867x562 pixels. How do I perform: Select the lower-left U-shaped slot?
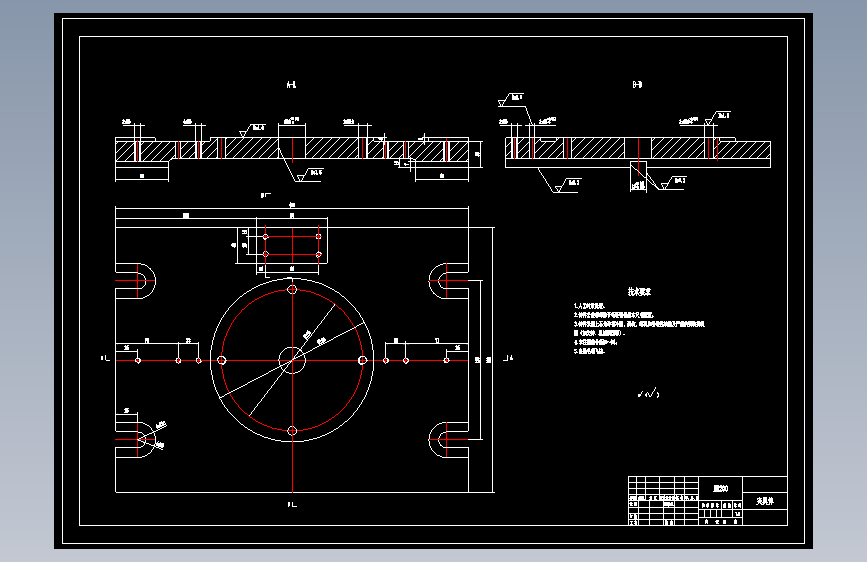[135, 440]
